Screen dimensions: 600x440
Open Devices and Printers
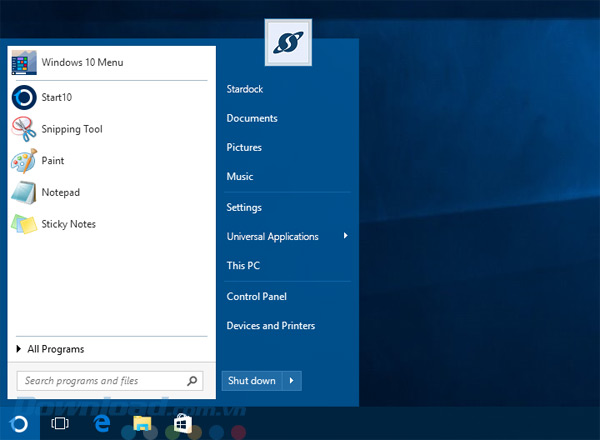270,325
